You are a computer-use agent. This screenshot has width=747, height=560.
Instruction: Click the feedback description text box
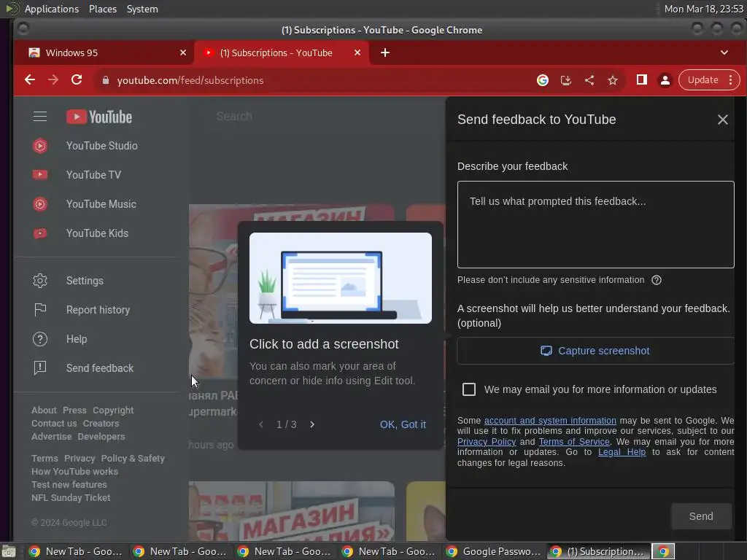point(595,225)
